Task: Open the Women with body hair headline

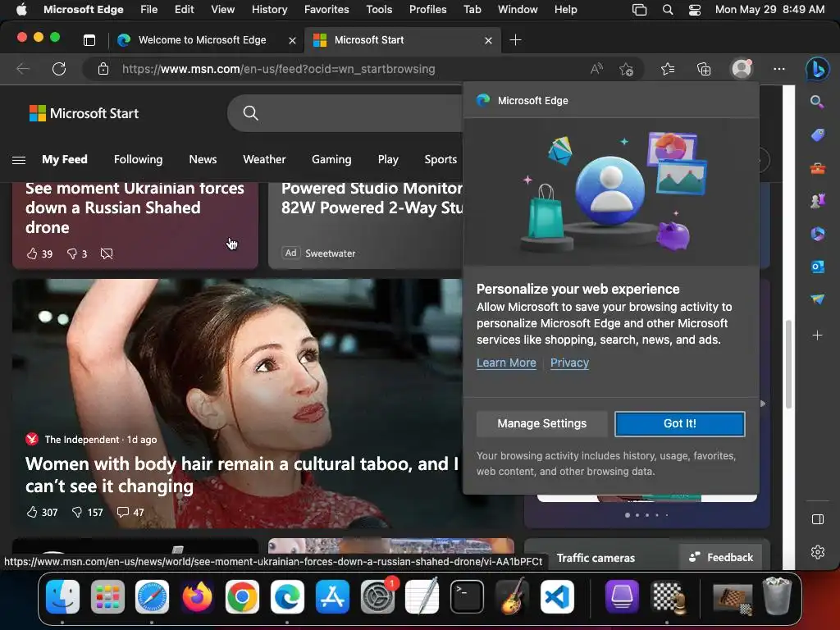Action: pos(242,475)
